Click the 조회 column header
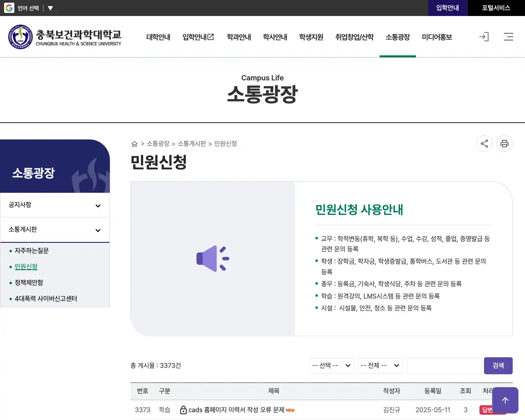Image resolution: width=525 pixels, height=420 pixels. pyautogui.click(x=466, y=391)
